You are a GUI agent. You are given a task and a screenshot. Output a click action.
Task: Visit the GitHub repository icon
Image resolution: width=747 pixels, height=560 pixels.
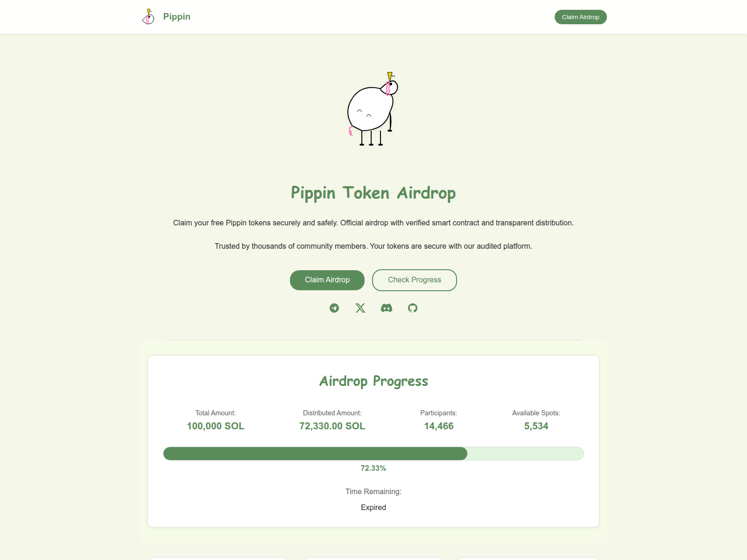[412, 308]
